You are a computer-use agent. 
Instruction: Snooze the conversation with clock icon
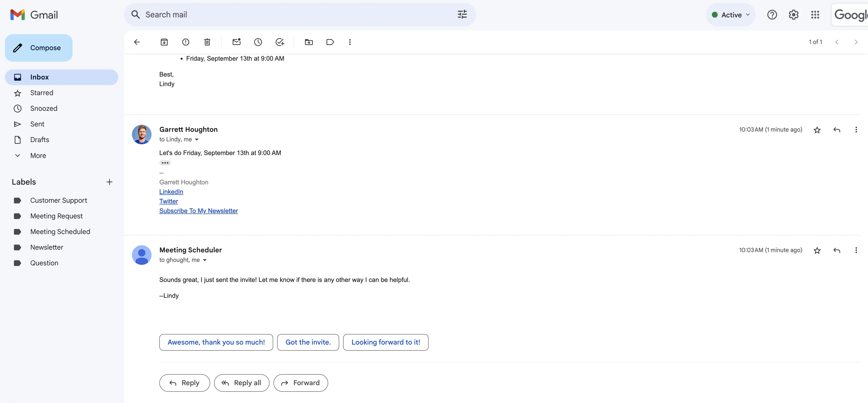[x=258, y=42]
